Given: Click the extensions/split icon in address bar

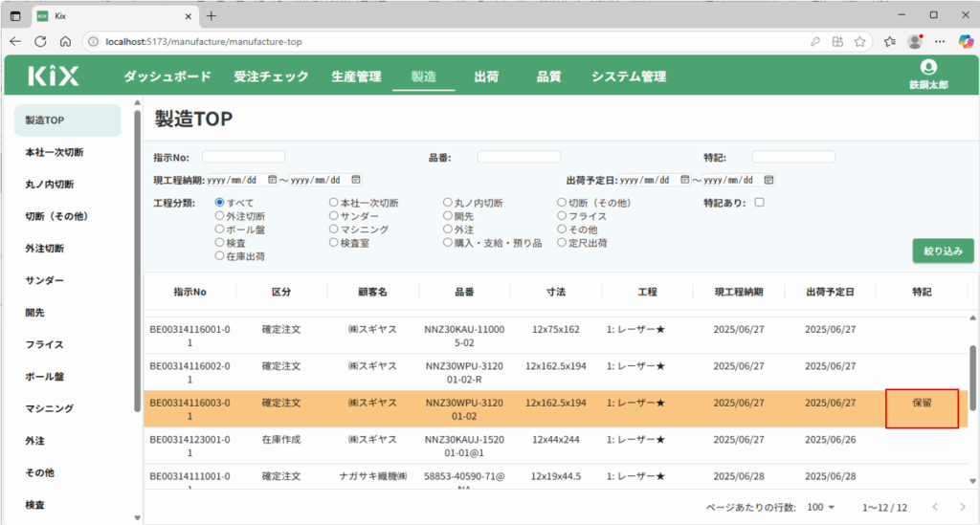Looking at the screenshot, I should (837, 42).
